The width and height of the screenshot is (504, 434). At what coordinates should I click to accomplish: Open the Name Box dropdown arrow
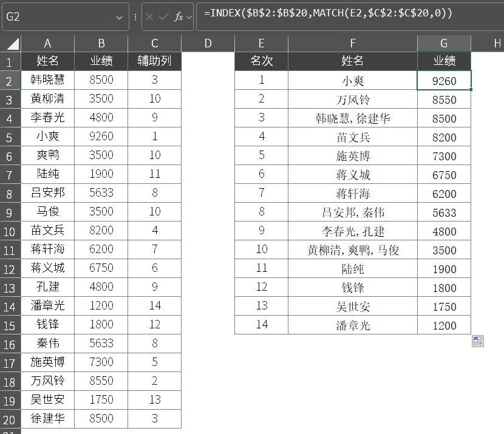[x=119, y=18]
